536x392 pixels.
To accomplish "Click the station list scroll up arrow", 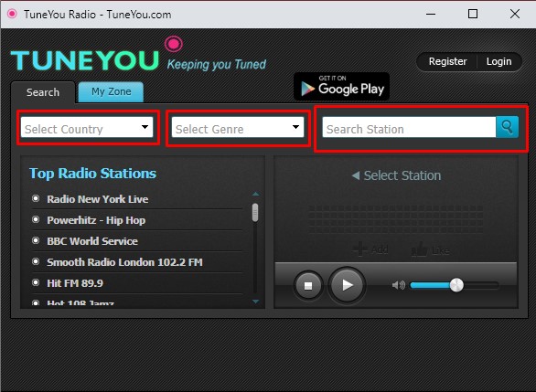I will click(255, 194).
